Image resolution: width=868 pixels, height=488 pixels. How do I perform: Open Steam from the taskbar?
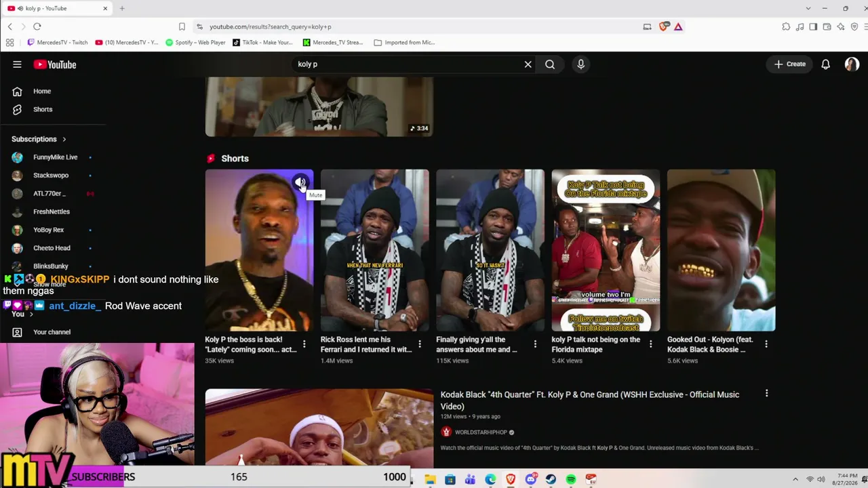[x=551, y=479]
